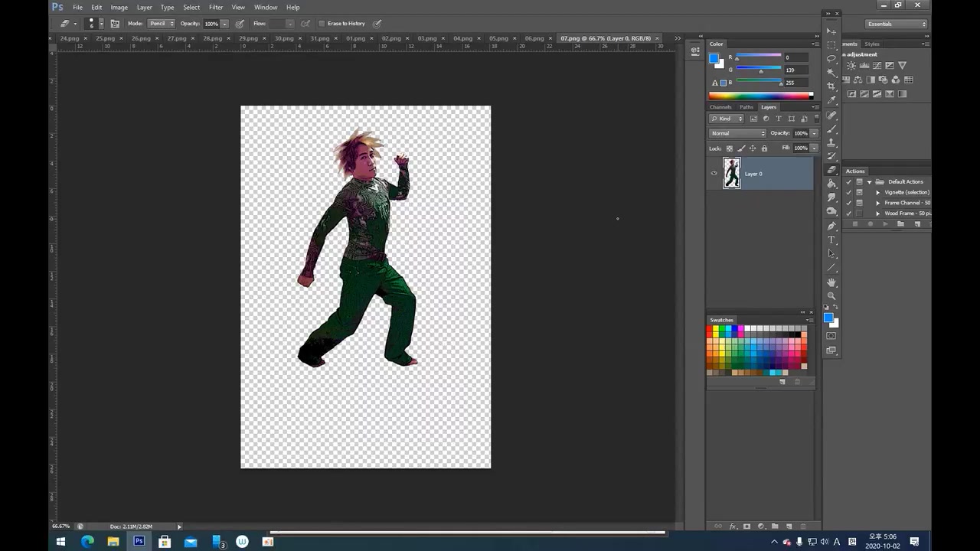Select the Zoom magnifier tool
Viewport: 980px width, 551px height.
tap(831, 296)
